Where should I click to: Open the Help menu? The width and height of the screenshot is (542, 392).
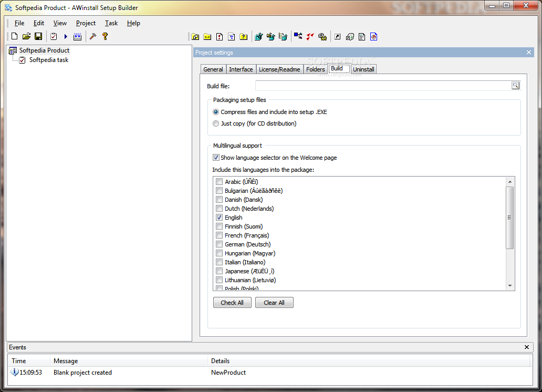pos(133,23)
